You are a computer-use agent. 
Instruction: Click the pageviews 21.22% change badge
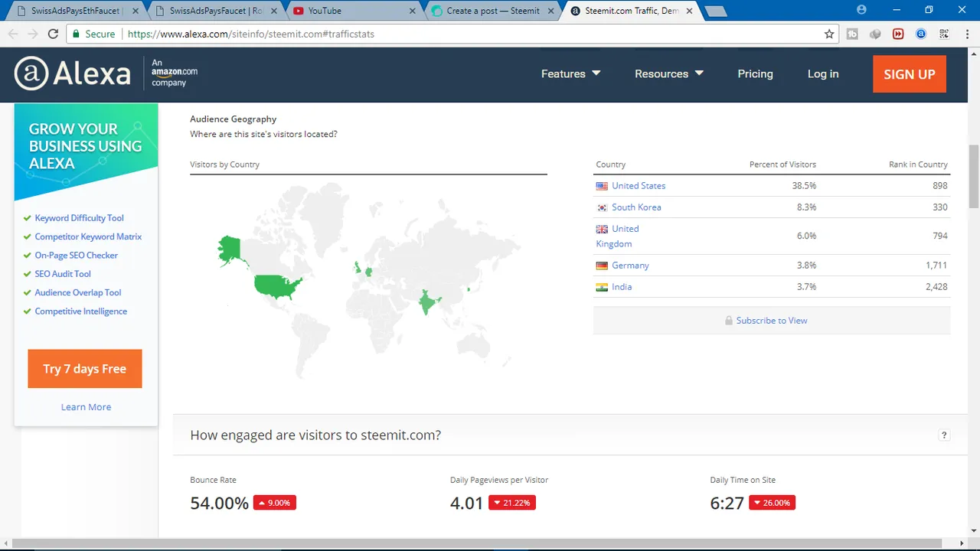[513, 503]
